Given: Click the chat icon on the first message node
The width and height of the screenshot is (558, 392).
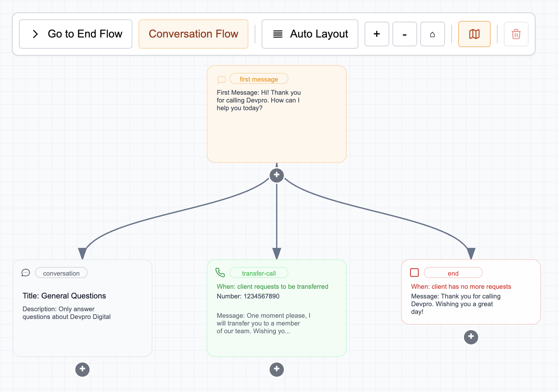Looking at the screenshot, I should click(x=221, y=80).
